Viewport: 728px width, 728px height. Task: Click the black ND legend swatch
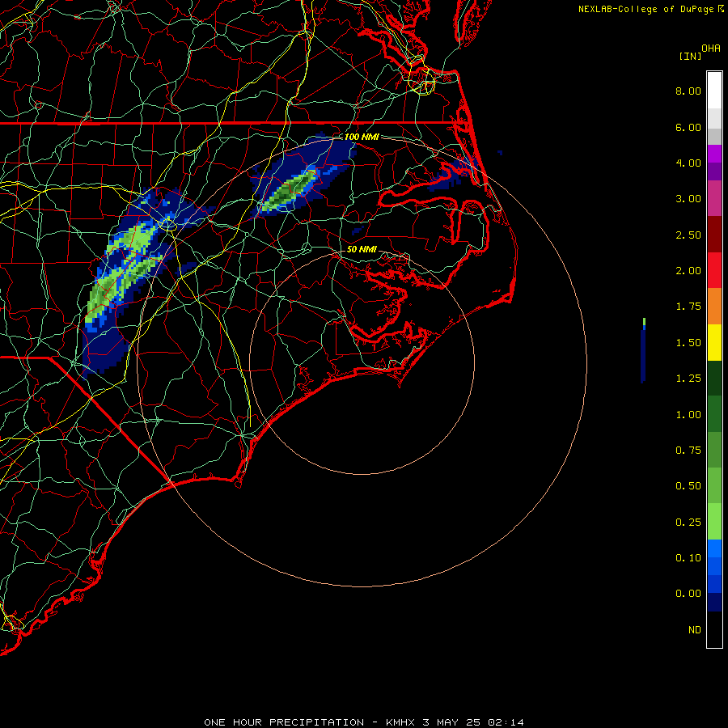click(x=714, y=629)
